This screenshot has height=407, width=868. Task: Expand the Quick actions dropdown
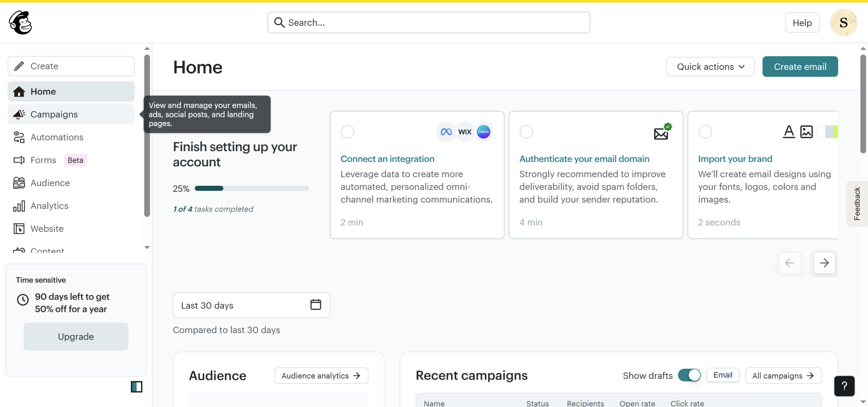(x=710, y=67)
